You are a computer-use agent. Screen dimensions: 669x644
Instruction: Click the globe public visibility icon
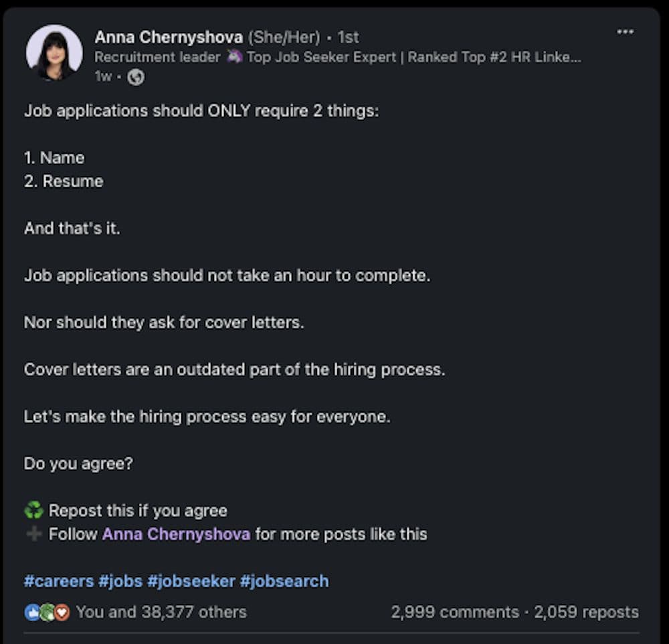[x=135, y=77]
